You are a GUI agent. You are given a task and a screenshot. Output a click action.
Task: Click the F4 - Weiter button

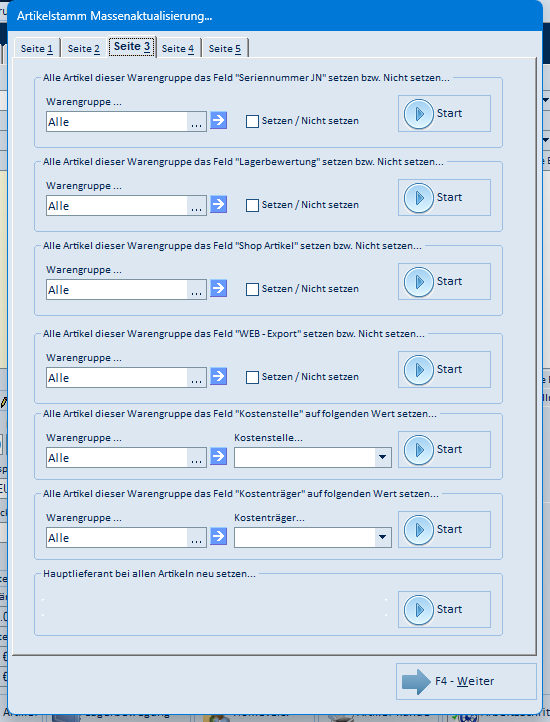466,681
